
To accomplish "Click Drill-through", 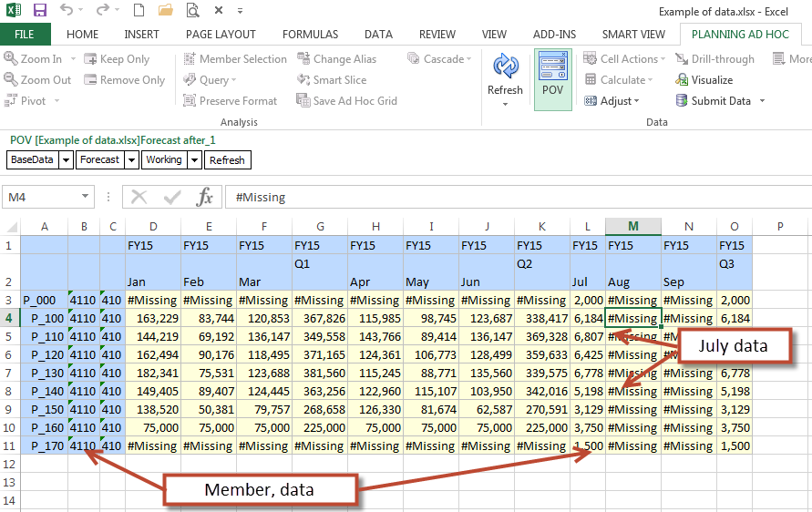I will coord(715,59).
